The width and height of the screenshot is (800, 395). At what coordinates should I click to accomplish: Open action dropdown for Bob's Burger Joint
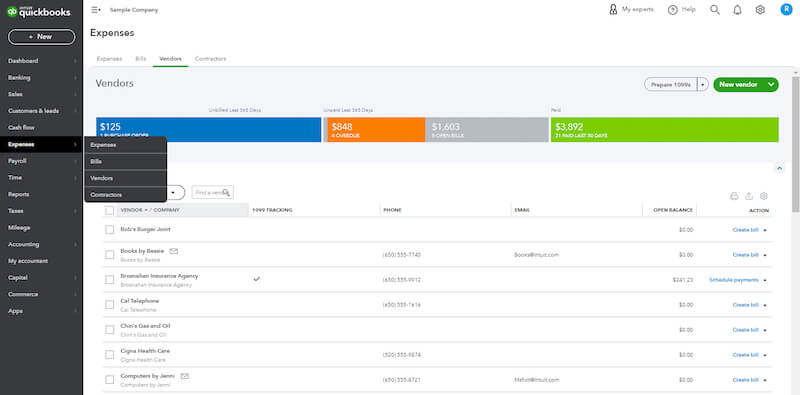tap(765, 230)
